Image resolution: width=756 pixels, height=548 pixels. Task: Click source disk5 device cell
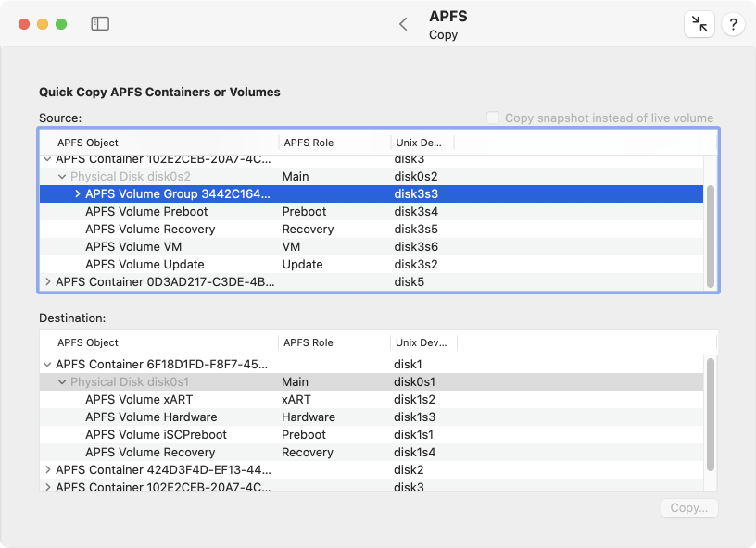click(409, 281)
